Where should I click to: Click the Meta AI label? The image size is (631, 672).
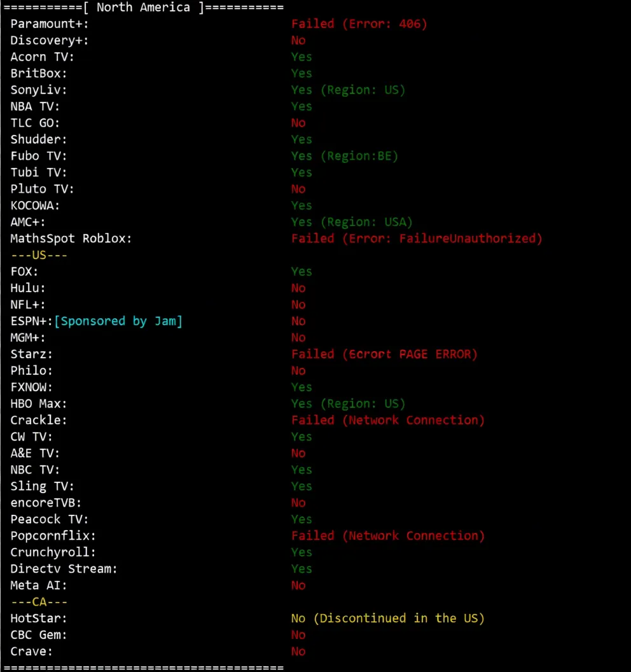[x=39, y=585]
